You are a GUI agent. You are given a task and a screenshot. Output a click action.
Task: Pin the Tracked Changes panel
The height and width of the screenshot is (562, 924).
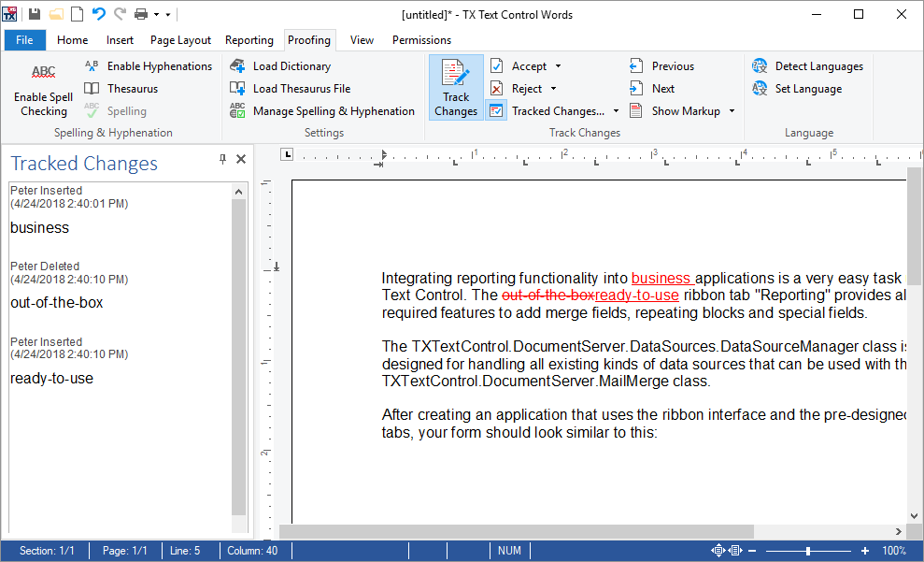tap(222, 159)
